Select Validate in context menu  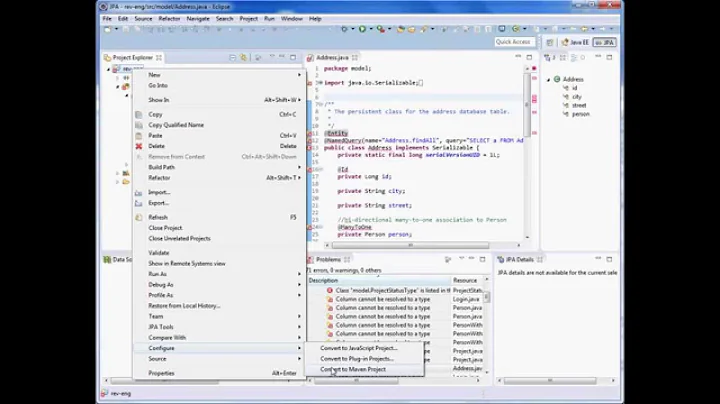[219, 253]
